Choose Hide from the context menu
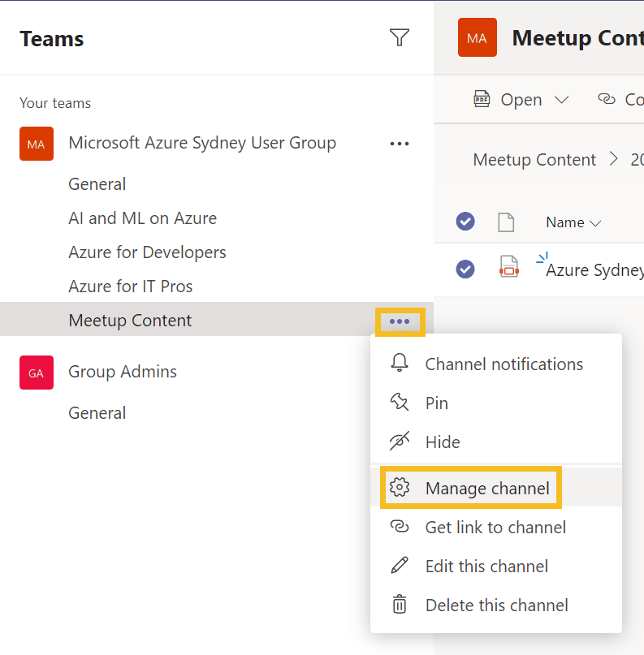 (x=496, y=442)
